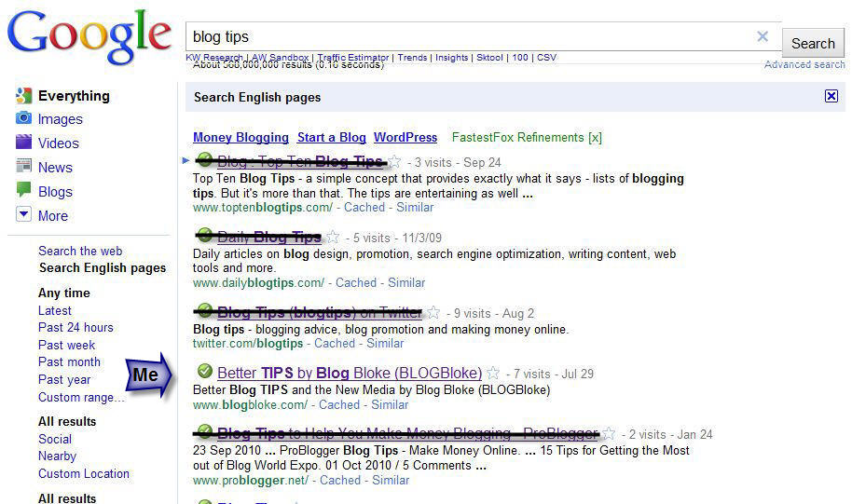Clear the search box with the X
The image size is (852, 504).
[x=763, y=36]
